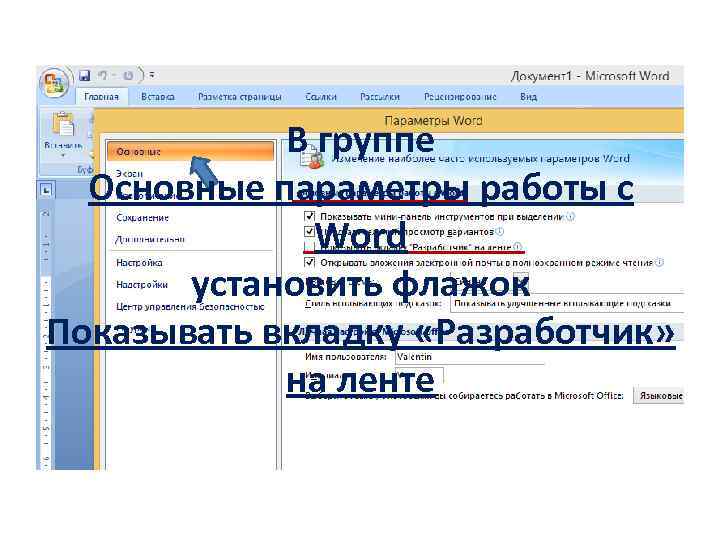Select Центр управления безопасностью category

click(x=190, y=307)
